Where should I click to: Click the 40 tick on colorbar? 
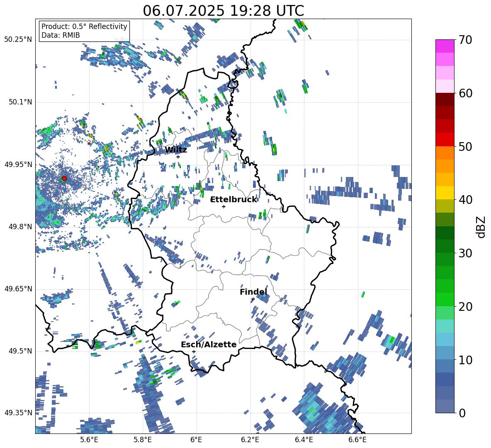tap(465, 200)
